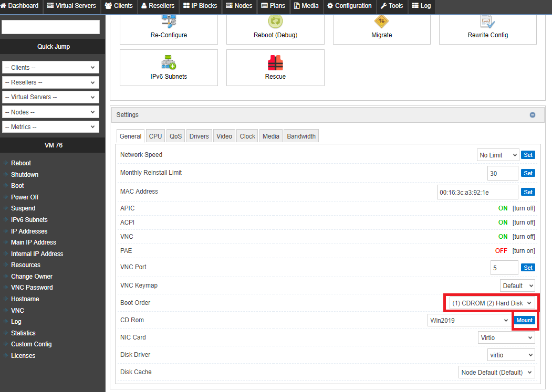Screen dimensions: 552x392
Task: Click the Power Off sidebar link
Action: [25, 197]
